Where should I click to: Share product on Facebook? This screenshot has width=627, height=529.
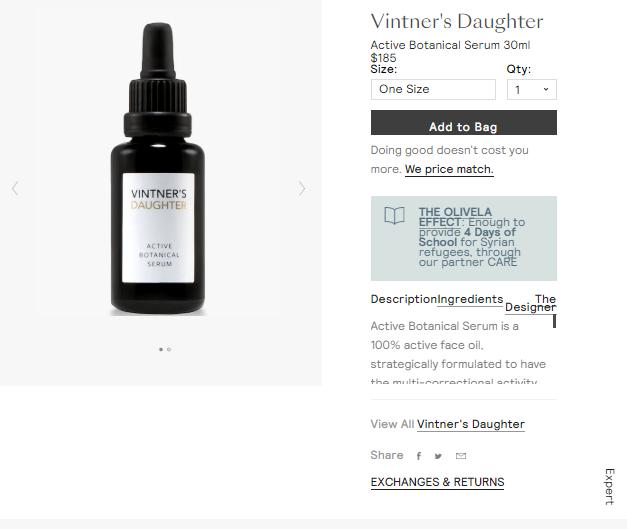[419, 456]
